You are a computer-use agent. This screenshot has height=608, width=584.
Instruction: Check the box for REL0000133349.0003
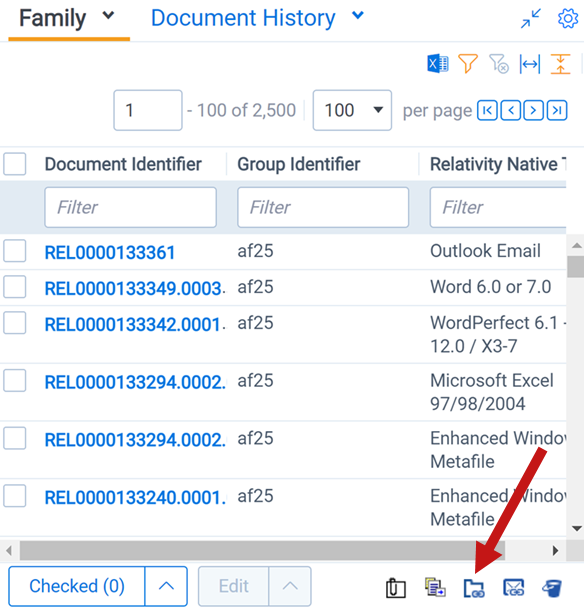point(15,287)
